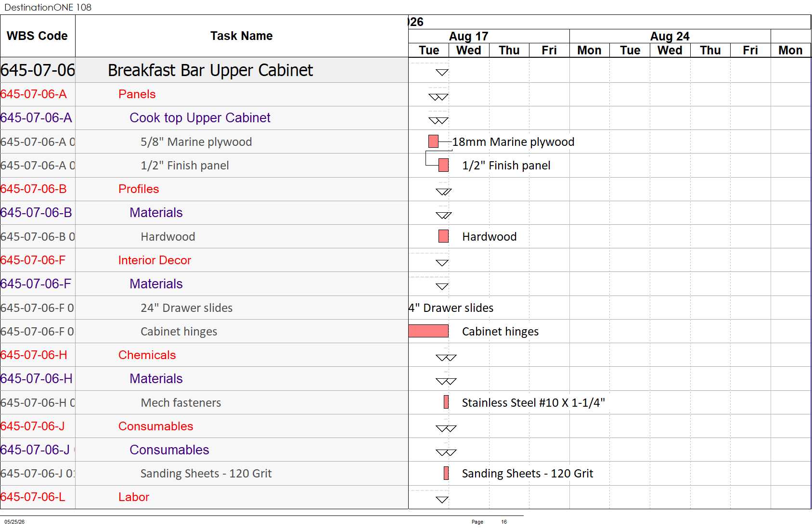Viewport: 812px width, 528px height.
Task: Click the Labor summary marker in the chart
Action: (x=442, y=500)
